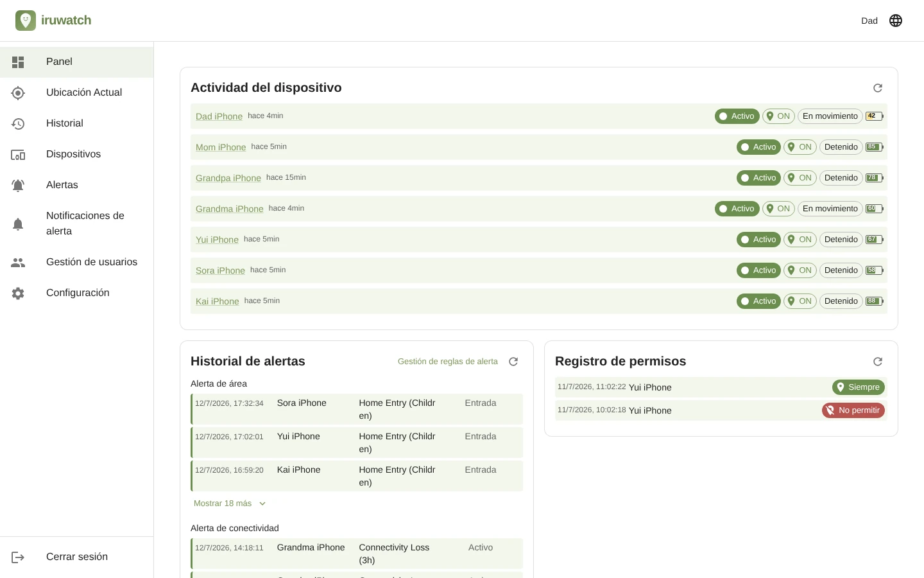Screen dimensions: 924x578
Task: Open the Dad iPhone device link
Action: tap(219, 116)
